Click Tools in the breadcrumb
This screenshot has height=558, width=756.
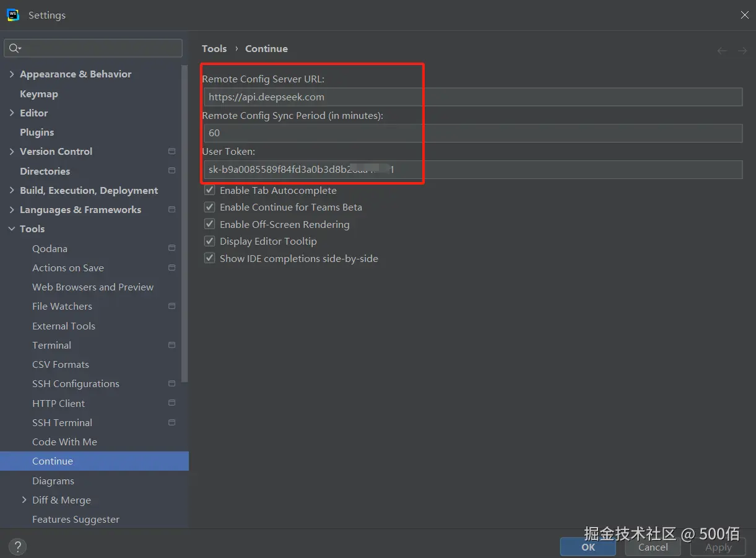[214, 48]
